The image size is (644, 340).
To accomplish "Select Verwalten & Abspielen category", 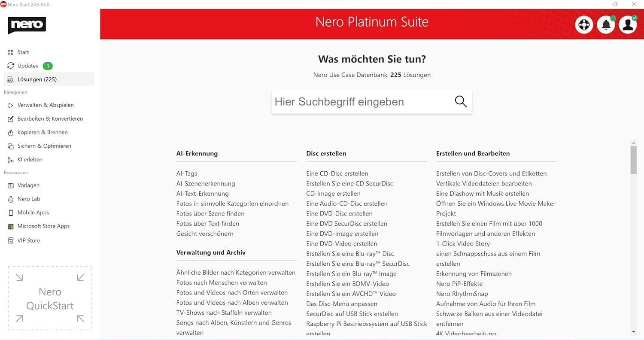I will coord(46,105).
